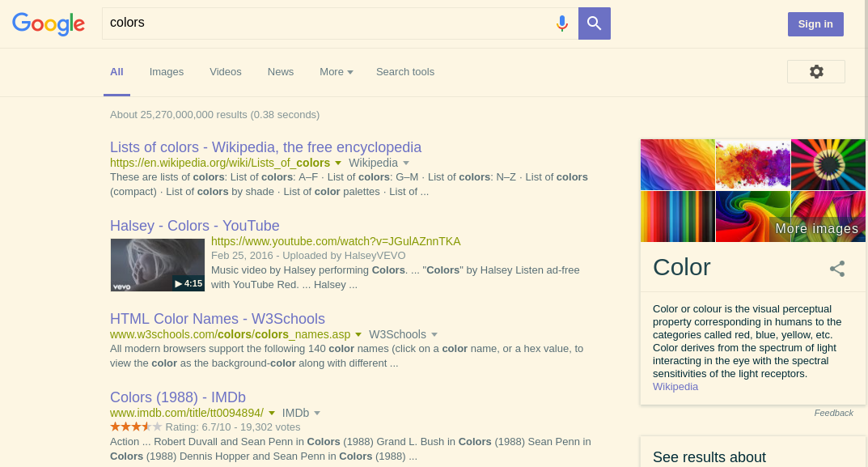868x467 pixels.
Task: Click the youtube.com watch URL
Action: [336, 241]
